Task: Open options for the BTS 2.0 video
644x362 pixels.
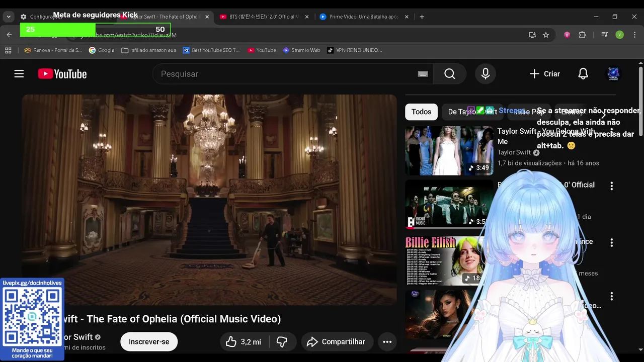Action: (612, 186)
